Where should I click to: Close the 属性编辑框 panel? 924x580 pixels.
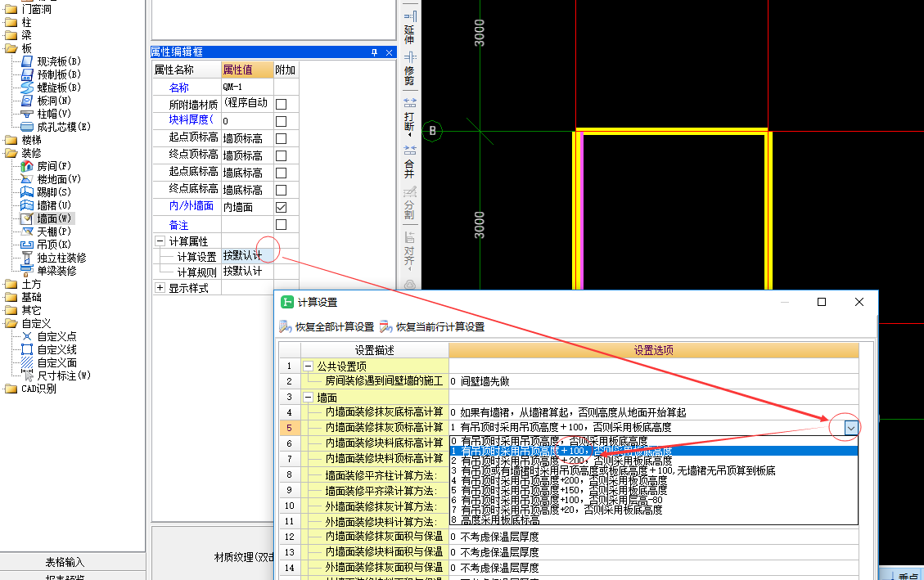389,52
